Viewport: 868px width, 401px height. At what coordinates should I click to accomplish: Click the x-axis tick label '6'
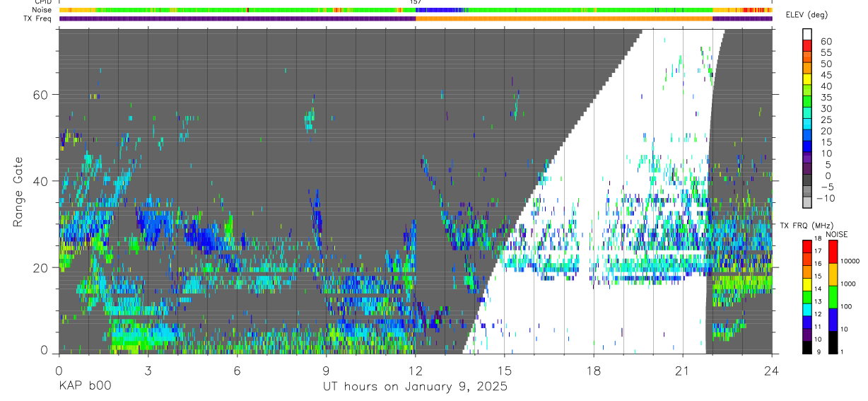(x=237, y=371)
